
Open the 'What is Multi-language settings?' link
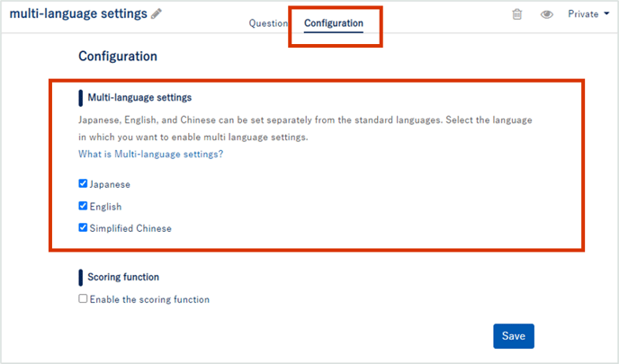click(150, 155)
